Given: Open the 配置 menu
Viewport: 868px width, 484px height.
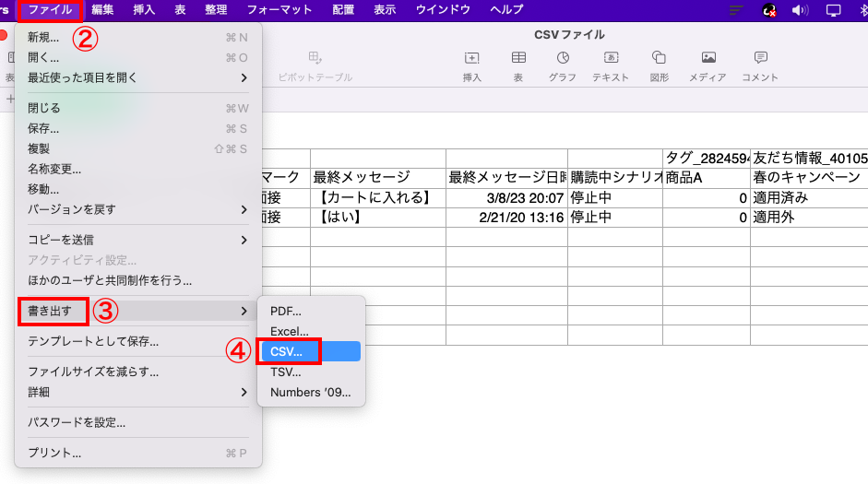Looking at the screenshot, I should 343,10.
